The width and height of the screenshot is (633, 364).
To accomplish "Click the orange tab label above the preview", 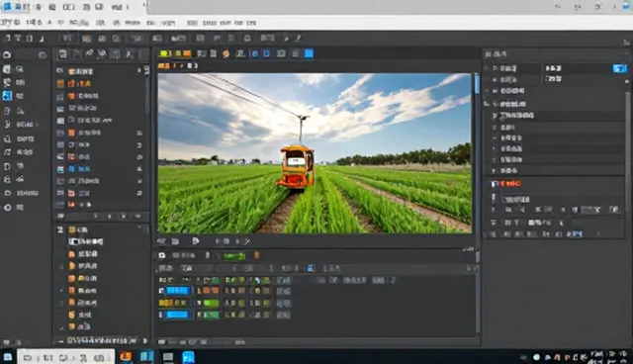I will point(164,65).
